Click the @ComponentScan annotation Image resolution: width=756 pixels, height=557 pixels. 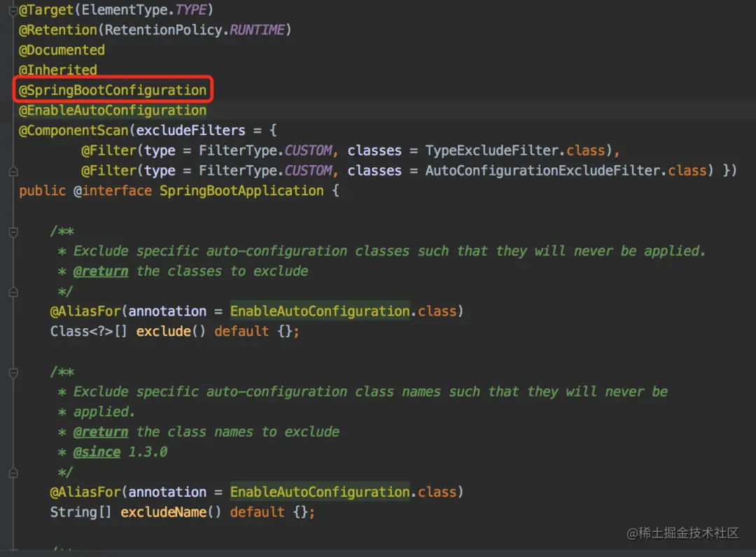73,130
